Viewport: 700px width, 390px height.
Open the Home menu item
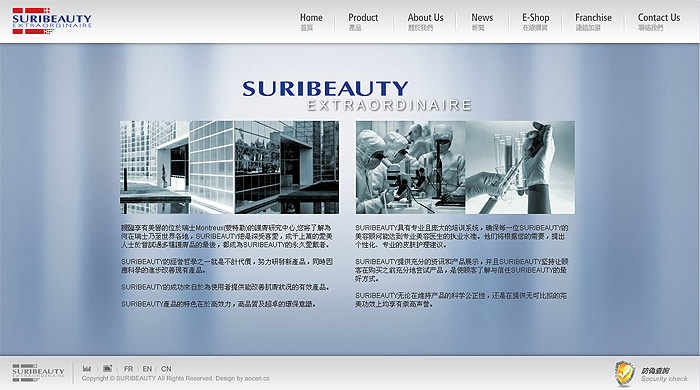(x=311, y=21)
